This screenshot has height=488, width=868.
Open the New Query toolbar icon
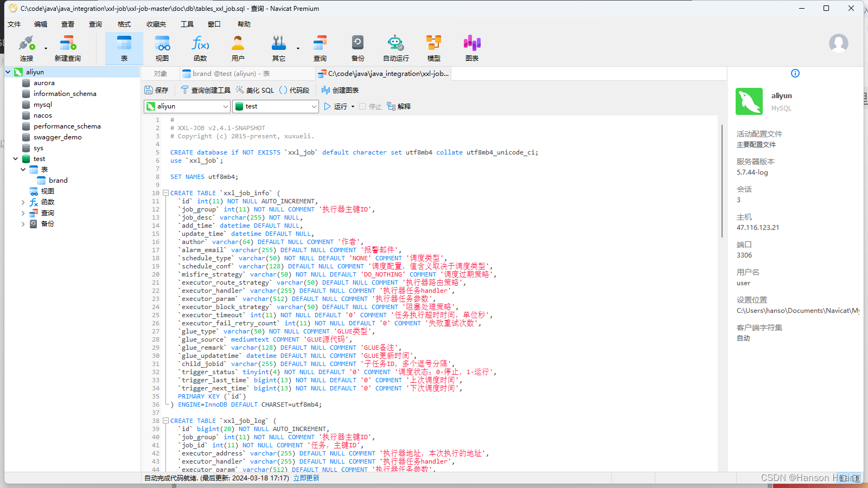tap(68, 48)
